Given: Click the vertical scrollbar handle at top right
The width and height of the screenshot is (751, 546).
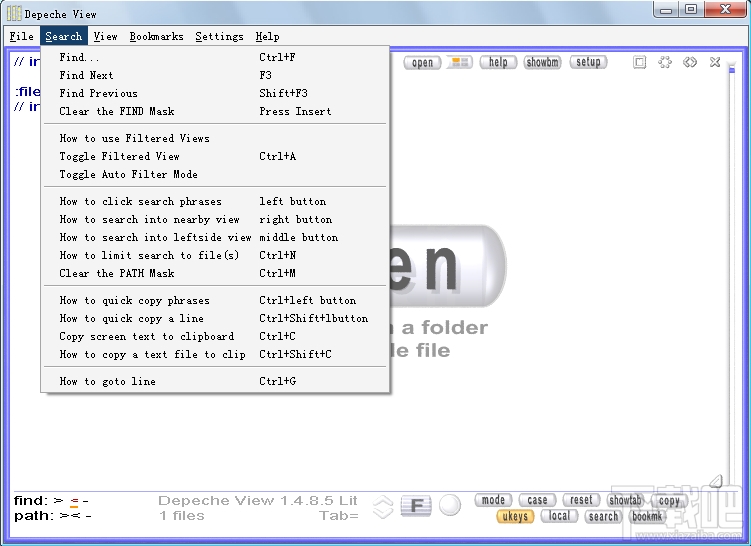Looking at the screenshot, I should pyautogui.click(x=731, y=70).
